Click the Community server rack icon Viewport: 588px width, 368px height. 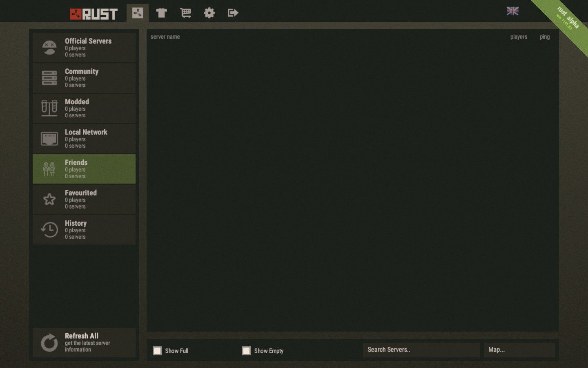click(49, 78)
